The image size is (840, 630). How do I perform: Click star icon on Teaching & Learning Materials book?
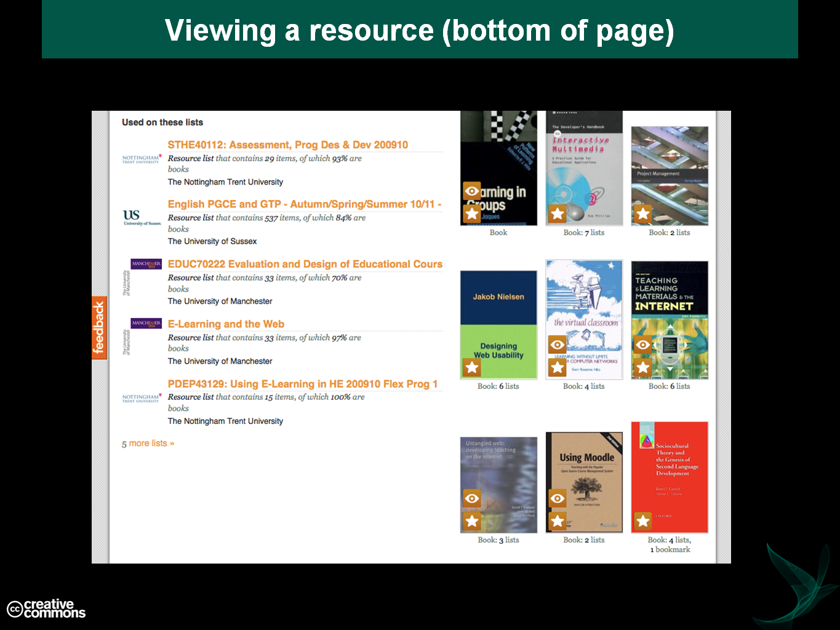[x=643, y=368]
